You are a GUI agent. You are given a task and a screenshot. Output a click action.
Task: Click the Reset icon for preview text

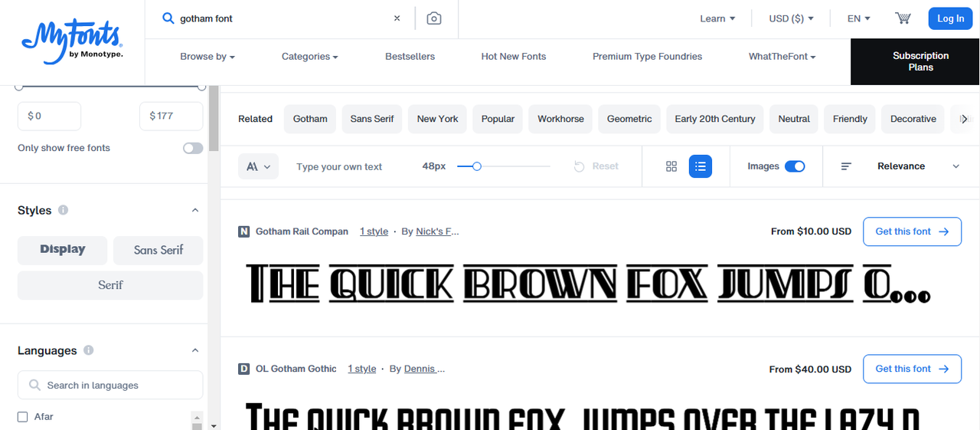pos(580,166)
